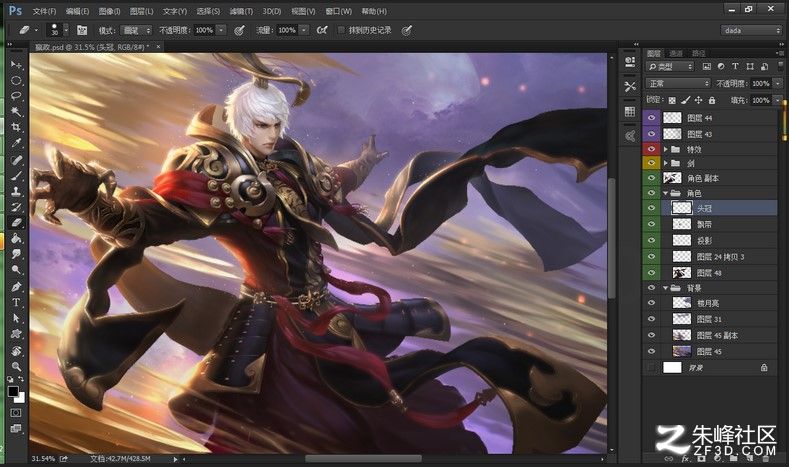
Task: Select the Horizontal Type tool
Action: [16, 302]
